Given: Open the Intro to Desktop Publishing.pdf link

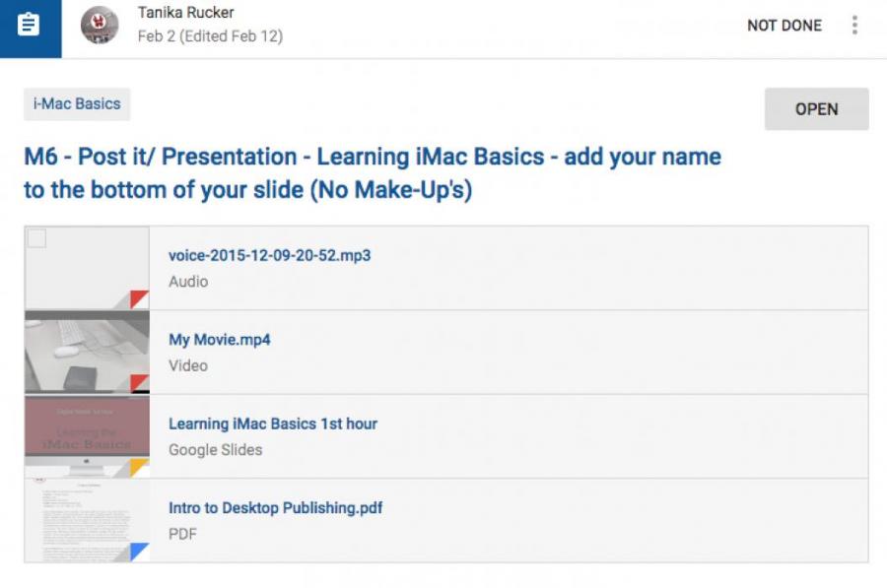Looking at the screenshot, I should [x=275, y=508].
